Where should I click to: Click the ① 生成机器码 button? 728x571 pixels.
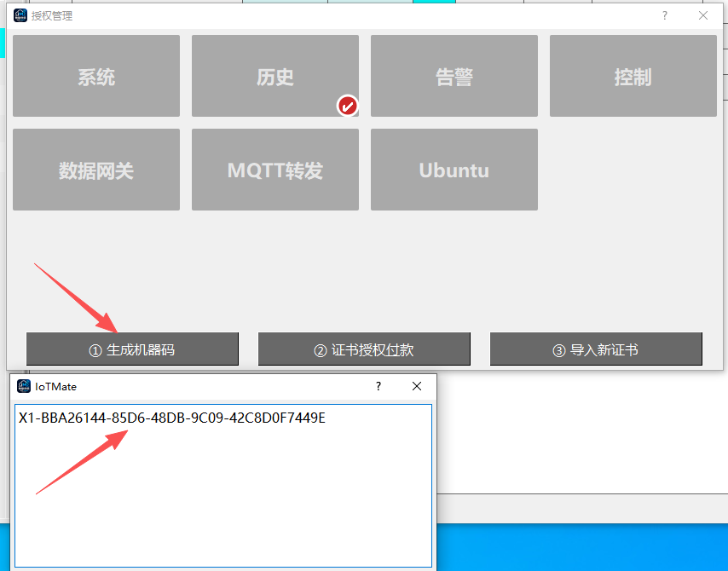132,349
